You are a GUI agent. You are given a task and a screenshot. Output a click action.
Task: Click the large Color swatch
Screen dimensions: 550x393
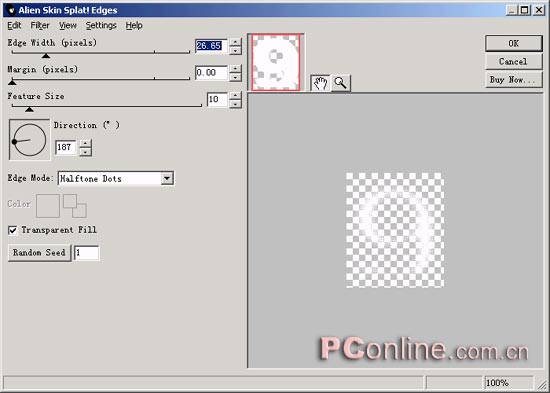48,206
